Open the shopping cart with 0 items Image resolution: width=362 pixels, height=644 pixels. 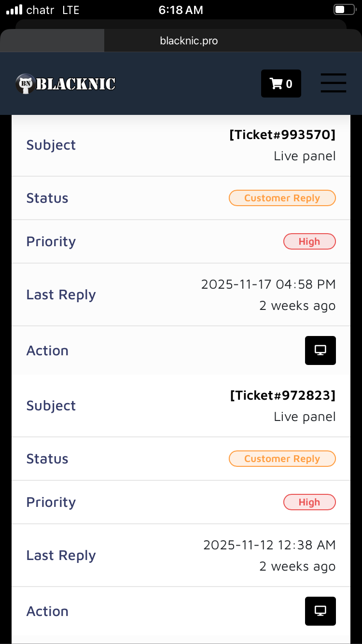(x=281, y=84)
